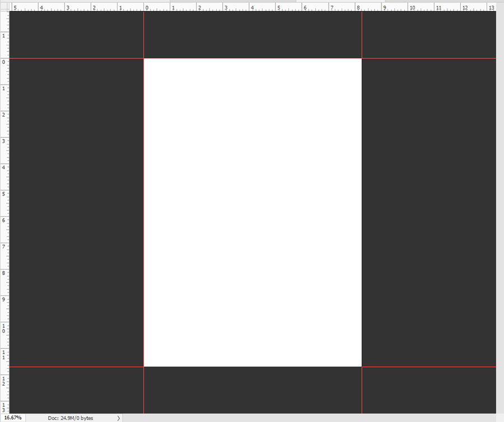Click the horizontal scrollbar track at bottom
The height and width of the screenshot is (422, 504).
[x=308, y=418]
